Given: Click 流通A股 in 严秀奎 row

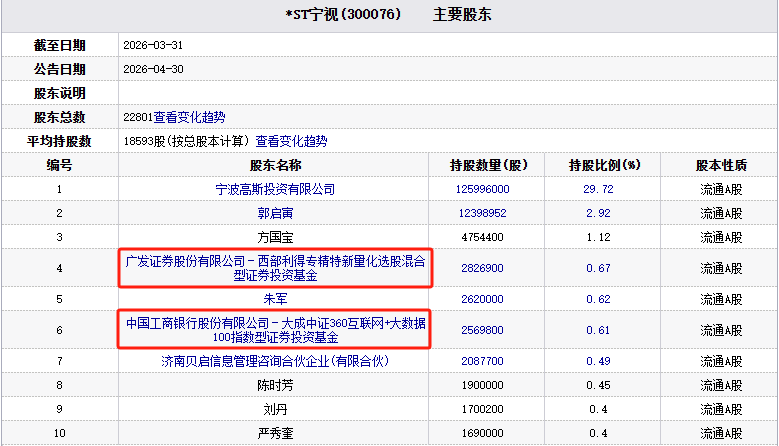Looking at the screenshot, I should tap(721, 433).
